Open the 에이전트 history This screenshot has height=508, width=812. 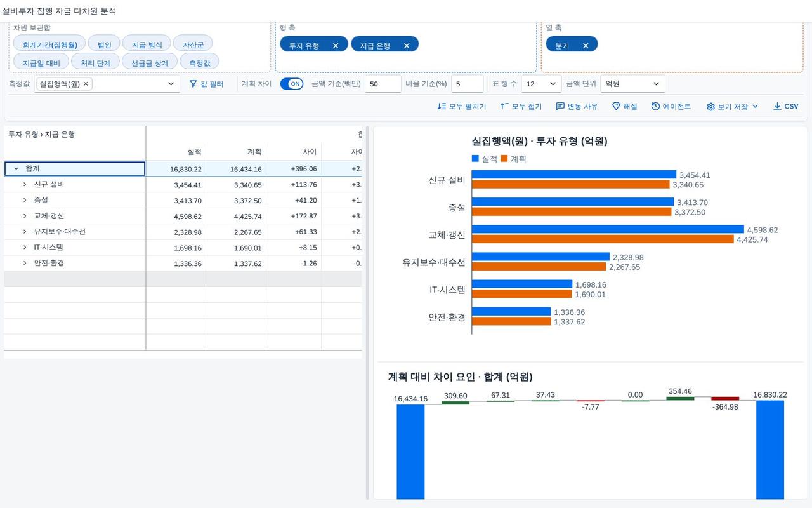coord(671,107)
